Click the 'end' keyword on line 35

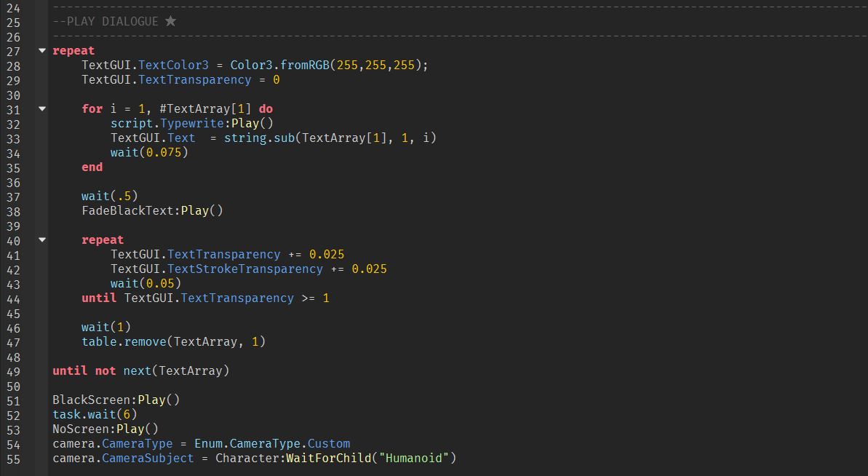point(92,167)
